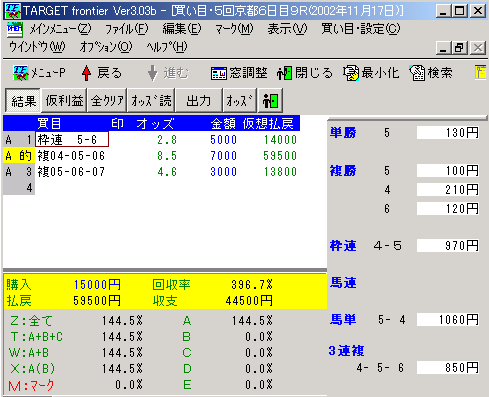Click the empty row number 4
Screen dimensions: 489x397
tap(19, 188)
